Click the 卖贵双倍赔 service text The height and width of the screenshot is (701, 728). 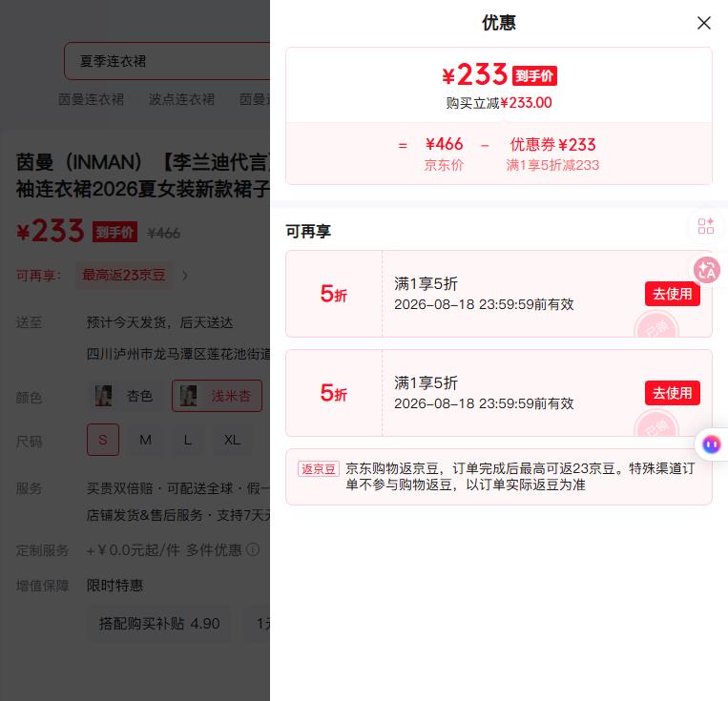coord(120,488)
